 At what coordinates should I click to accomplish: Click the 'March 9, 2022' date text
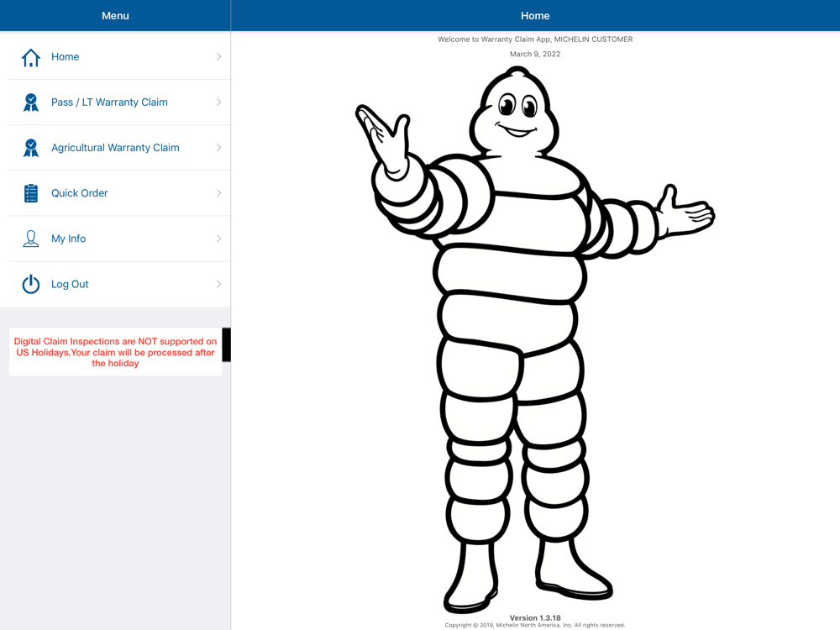(x=535, y=54)
